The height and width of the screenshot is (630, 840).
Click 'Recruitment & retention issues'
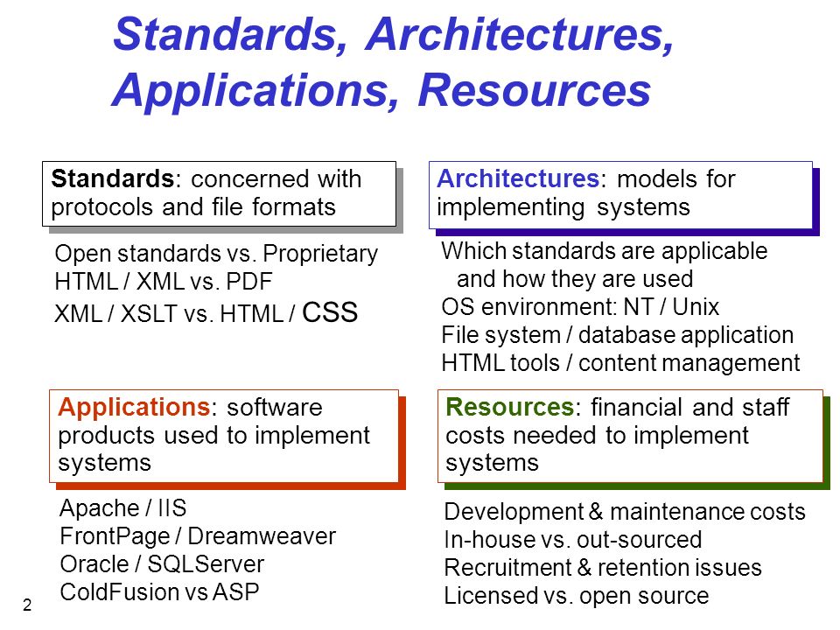coord(603,568)
